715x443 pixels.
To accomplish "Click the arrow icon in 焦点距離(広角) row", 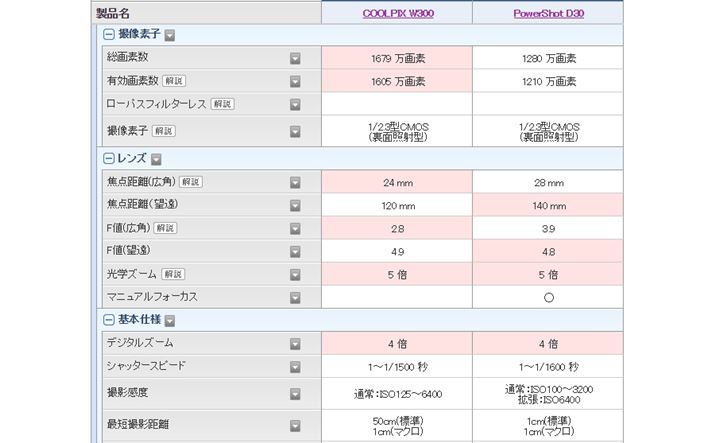I will [x=295, y=183].
